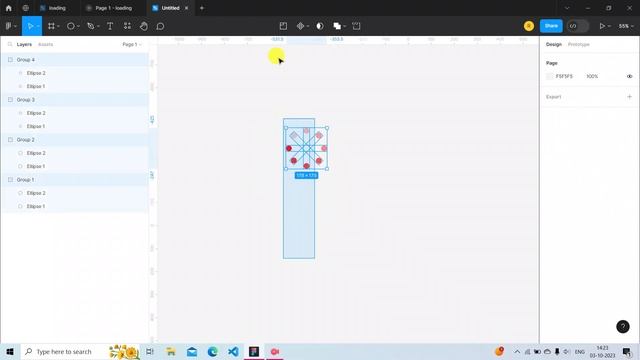Click the Create component icon
Viewport: 640px width, 360px height.
point(300,26)
